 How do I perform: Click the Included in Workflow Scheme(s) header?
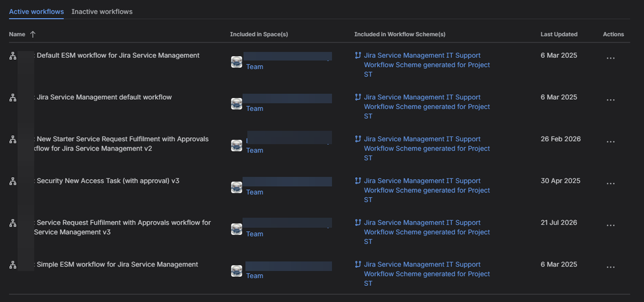tap(400, 35)
